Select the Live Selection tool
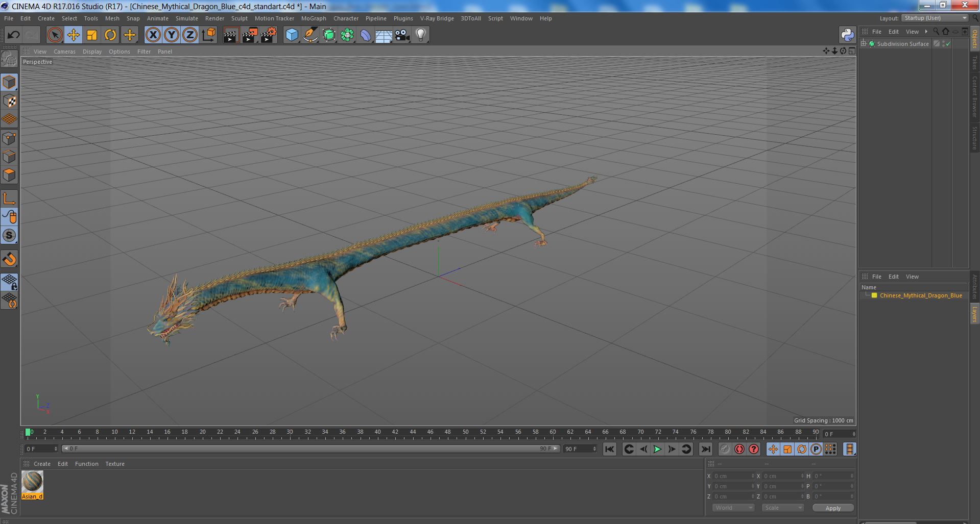This screenshot has height=524, width=980. [x=55, y=35]
